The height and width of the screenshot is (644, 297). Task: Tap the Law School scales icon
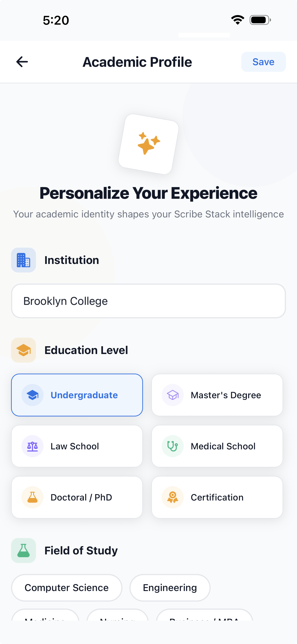click(32, 446)
